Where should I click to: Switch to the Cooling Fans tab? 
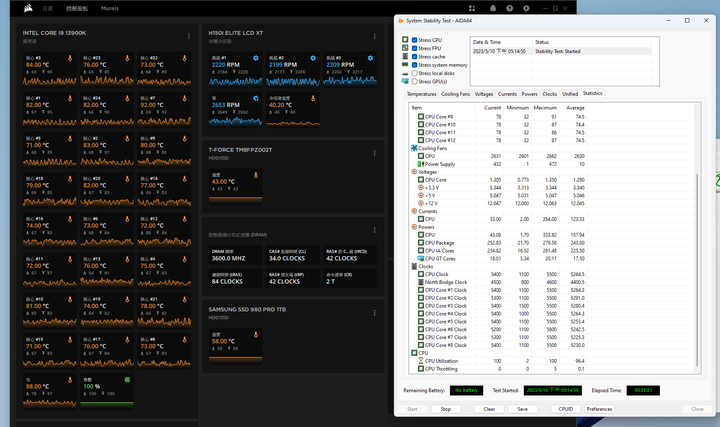coord(456,94)
